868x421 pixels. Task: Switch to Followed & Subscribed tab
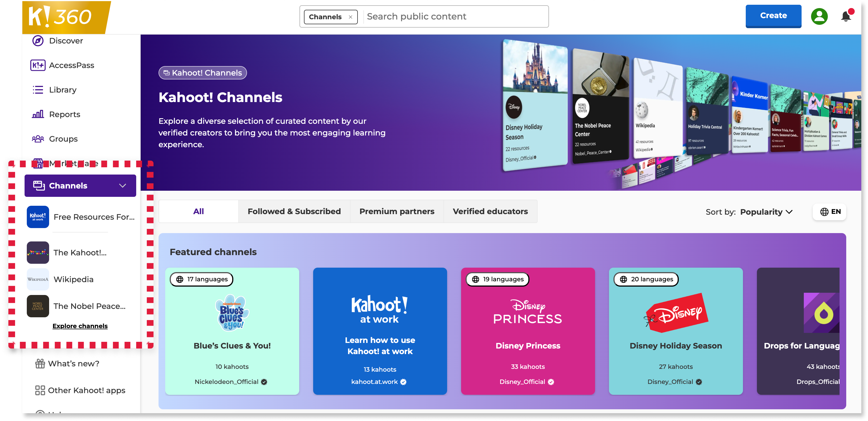[x=294, y=211]
